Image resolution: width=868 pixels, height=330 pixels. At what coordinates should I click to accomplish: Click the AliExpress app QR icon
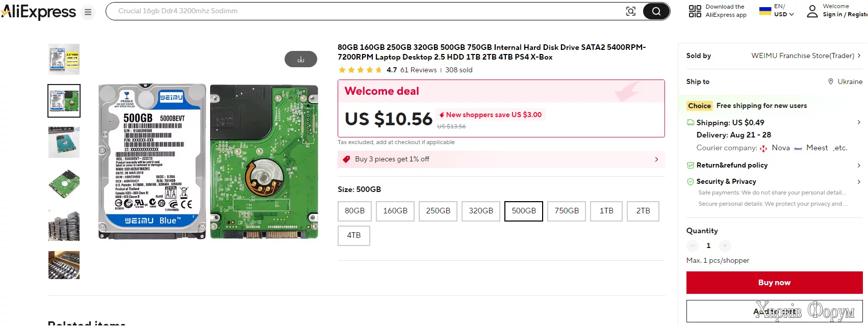point(695,11)
